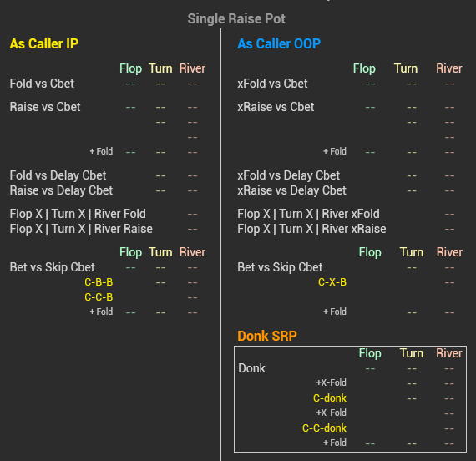
Task: Select the Raise vs Cbet row label
Action: coord(45,107)
